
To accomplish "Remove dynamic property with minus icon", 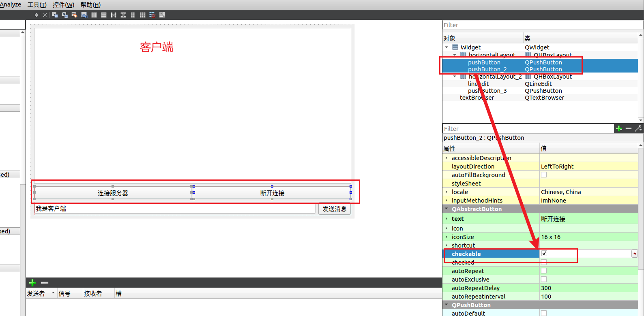I will [629, 128].
